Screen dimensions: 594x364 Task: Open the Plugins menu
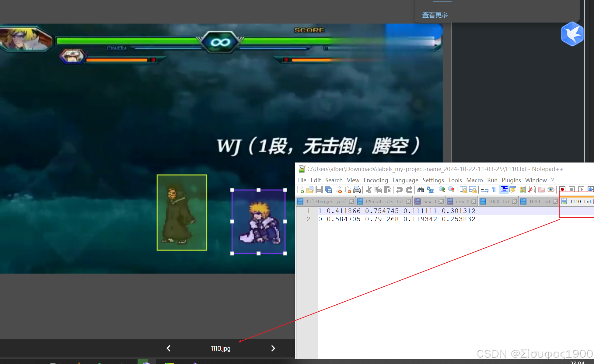tap(511, 180)
